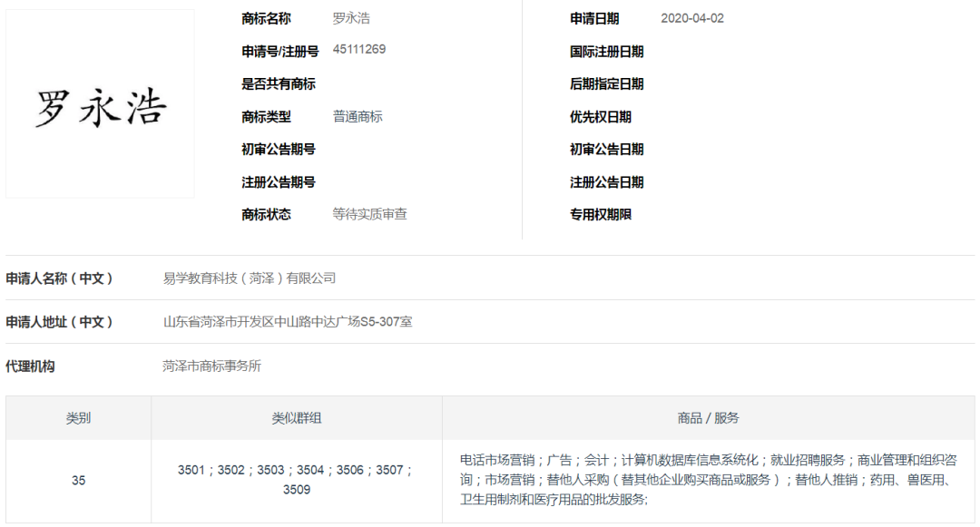The image size is (980, 527).
Task: Click the 申请日期 label
Action: [x=593, y=19]
